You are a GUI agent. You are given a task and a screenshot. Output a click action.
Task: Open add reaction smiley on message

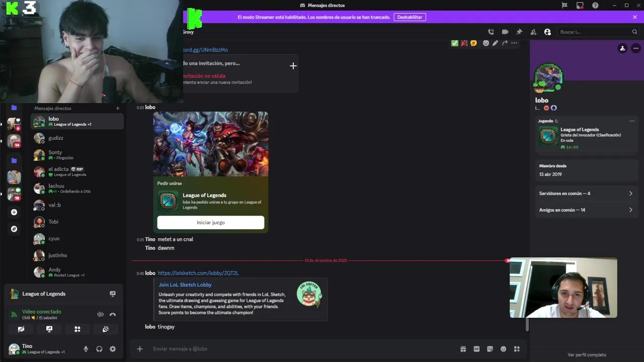click(486, 43)
